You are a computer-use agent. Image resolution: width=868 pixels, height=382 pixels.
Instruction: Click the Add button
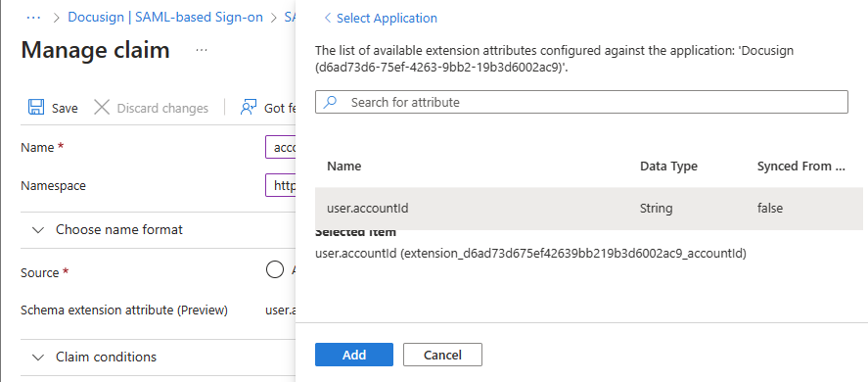click(x=354, y=355)
